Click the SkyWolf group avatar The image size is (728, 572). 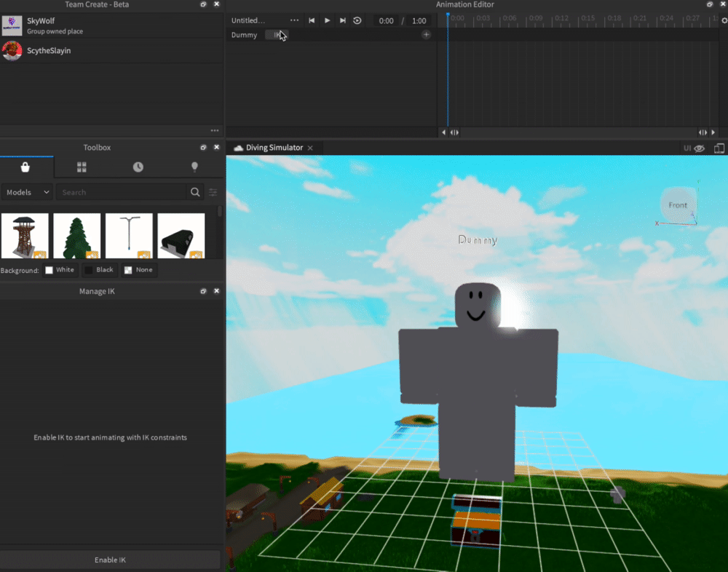[12, 25]
